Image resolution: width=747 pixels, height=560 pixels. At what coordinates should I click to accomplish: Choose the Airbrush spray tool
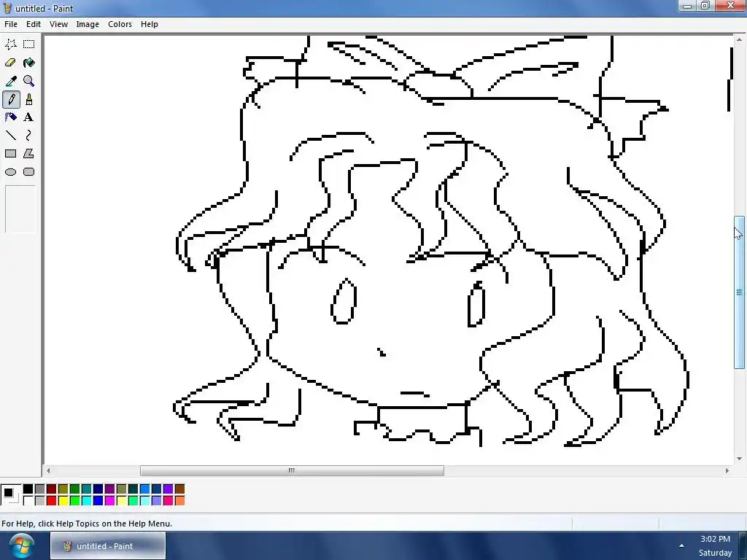[10, 117]
